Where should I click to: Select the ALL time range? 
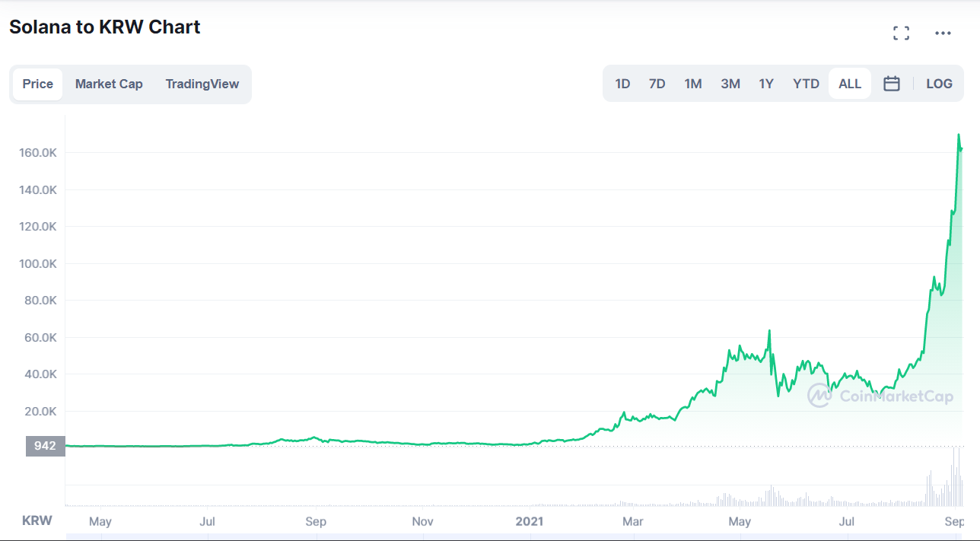[x=850, y=84]
